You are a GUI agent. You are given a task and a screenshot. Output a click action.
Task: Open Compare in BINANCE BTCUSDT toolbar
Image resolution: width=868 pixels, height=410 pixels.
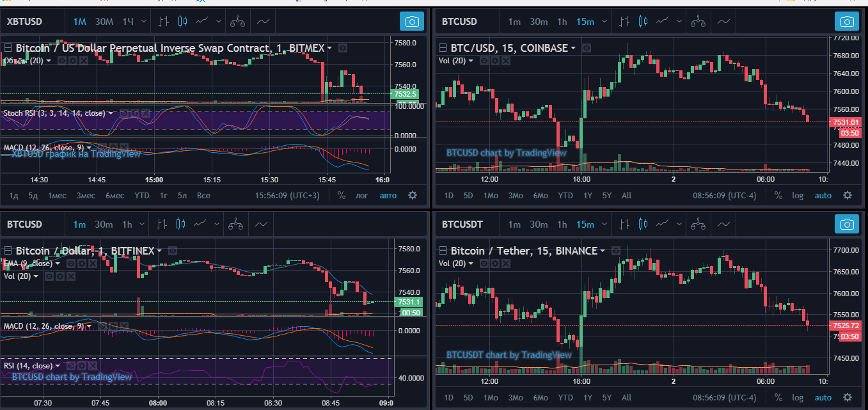point(698,224)
